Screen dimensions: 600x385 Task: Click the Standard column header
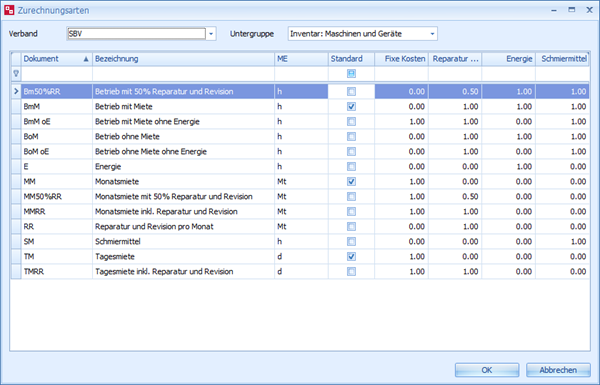pyautogui.click(x=351, y=59)
